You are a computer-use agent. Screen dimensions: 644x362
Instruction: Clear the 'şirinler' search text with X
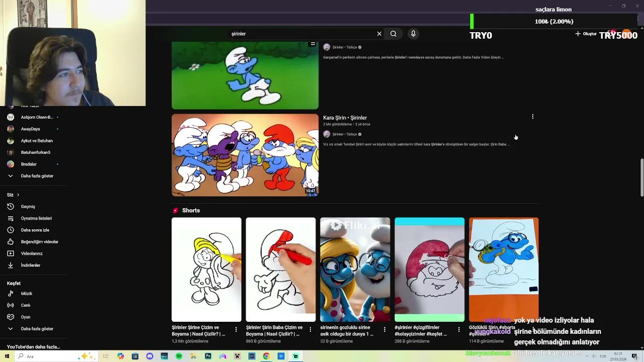point(379,34)
